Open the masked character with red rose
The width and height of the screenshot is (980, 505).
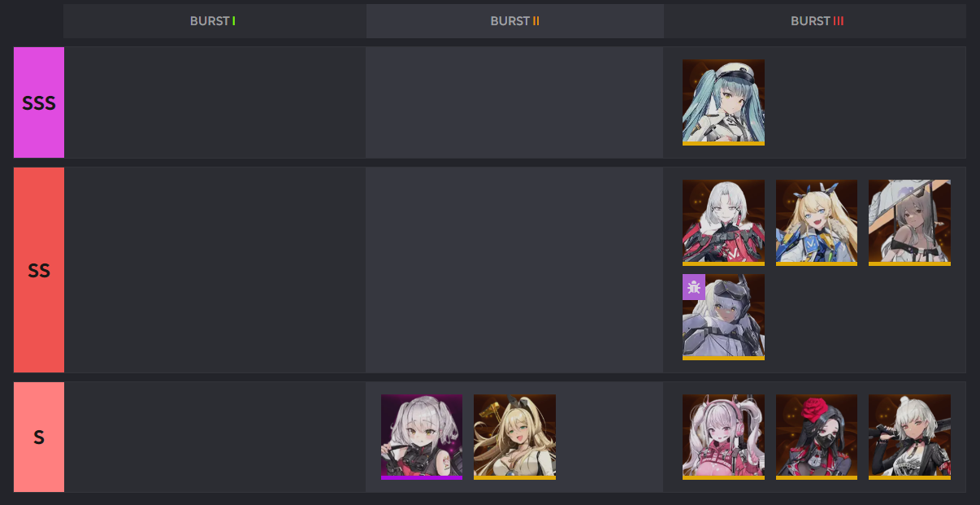[817, 438]
